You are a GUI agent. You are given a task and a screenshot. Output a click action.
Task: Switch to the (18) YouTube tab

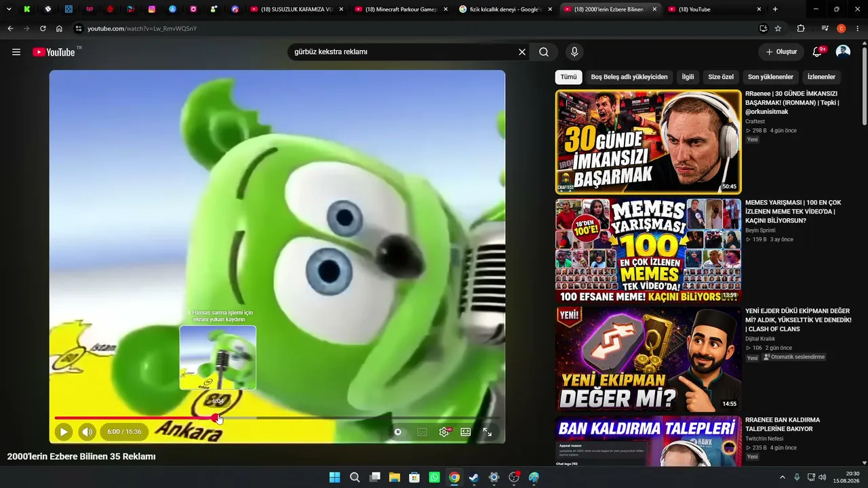point(714,9)
